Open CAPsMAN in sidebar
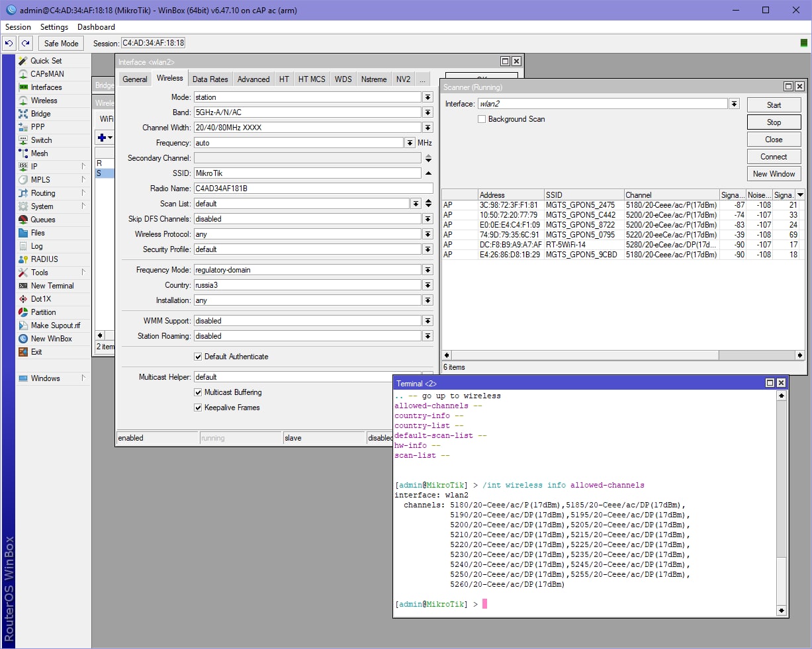812x649 pixels. point(47,73)
